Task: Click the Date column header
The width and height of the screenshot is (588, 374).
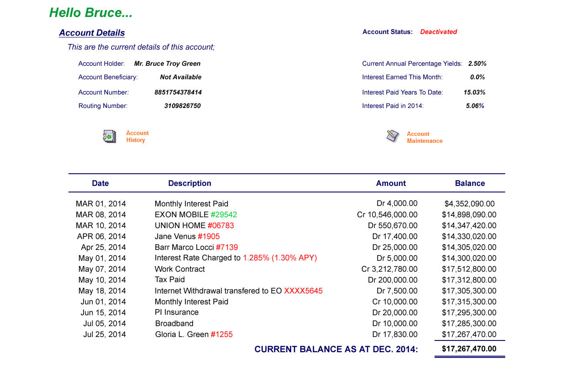Action: (100, 183)
